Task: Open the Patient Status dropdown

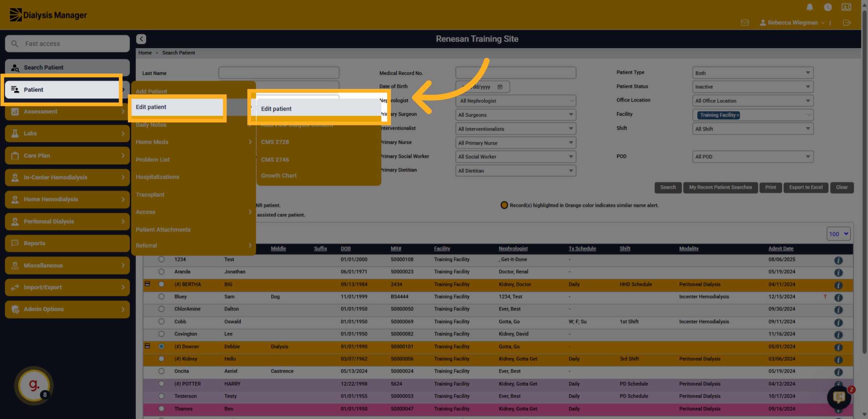Action: point(753,87)
